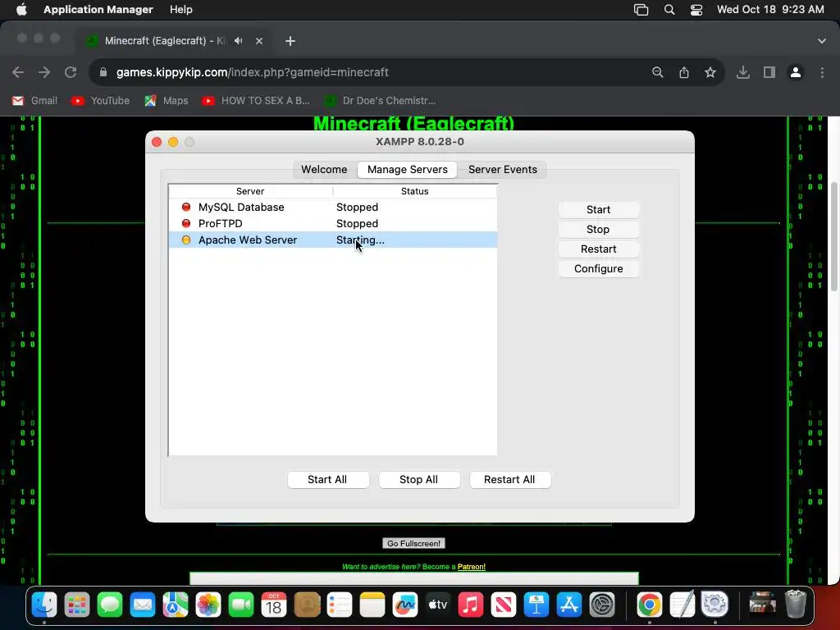This screenshot has width=840, height=630.
Task: Open Launchpad from the Dock
Action: pyautogui.click(x=77, y=605)
